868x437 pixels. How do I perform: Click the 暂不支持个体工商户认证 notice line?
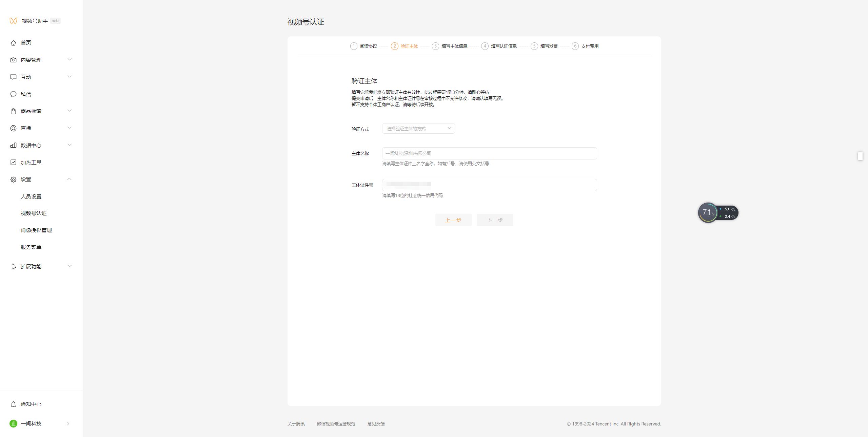tap(394, 104)
